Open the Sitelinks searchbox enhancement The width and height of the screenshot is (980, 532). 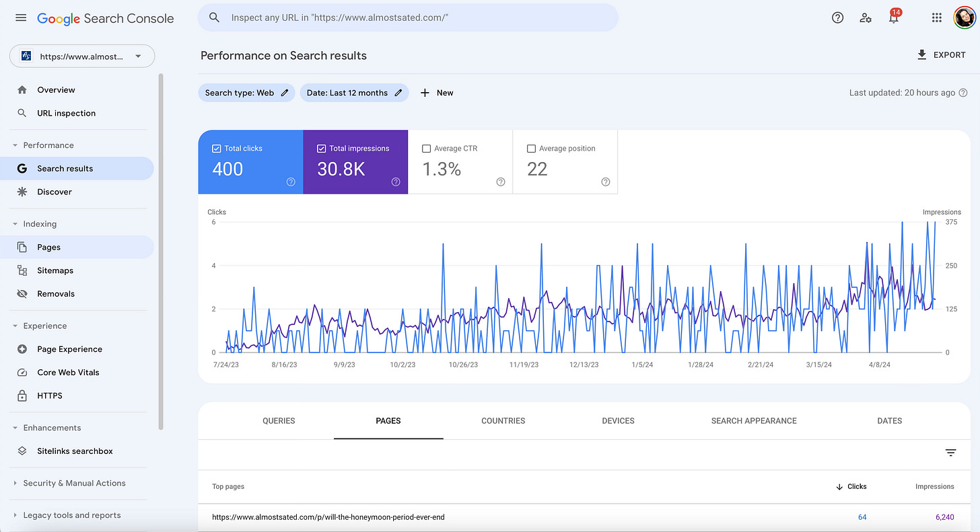click(74, 451)
